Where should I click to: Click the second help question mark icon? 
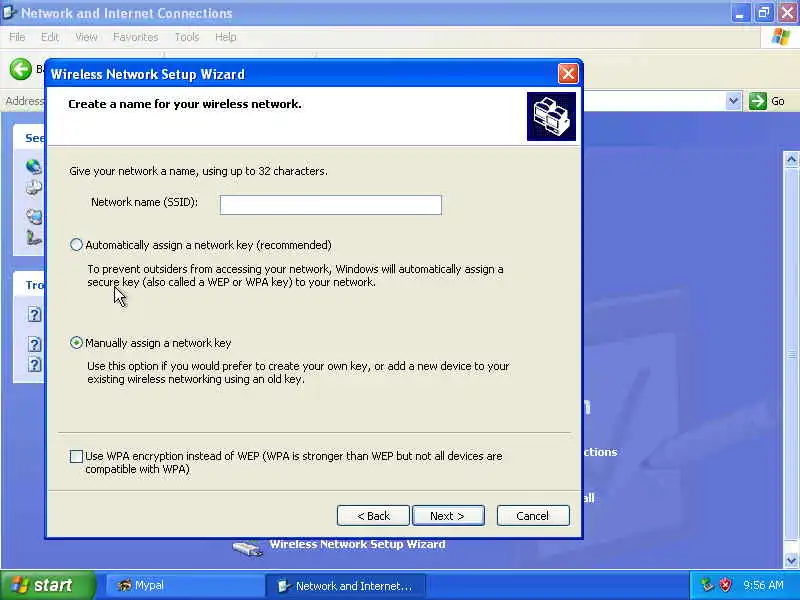pos(34,344)
